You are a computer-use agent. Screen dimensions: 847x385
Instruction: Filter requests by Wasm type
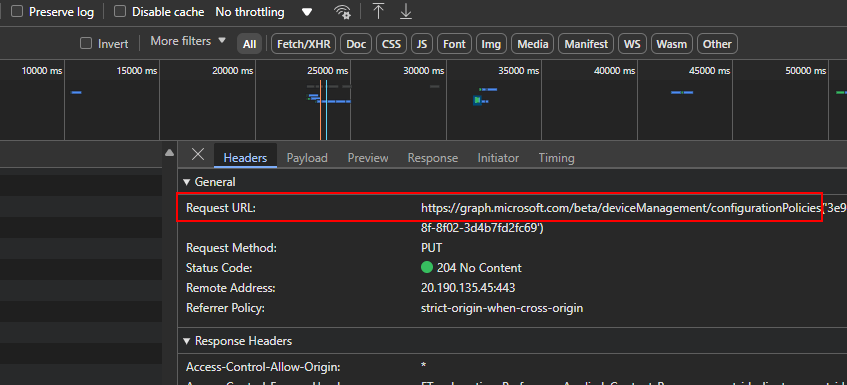point(671,44)
